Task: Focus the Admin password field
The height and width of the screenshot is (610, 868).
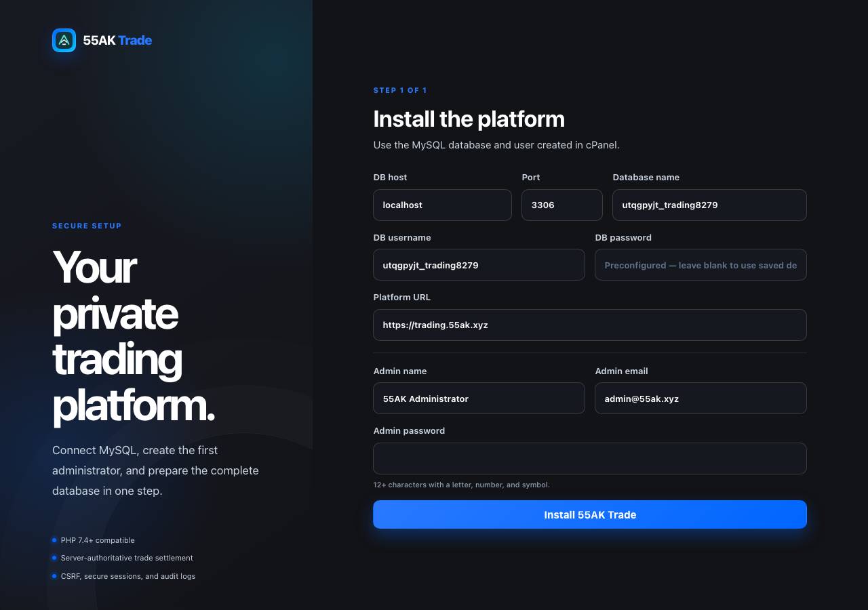Action: tap(590, 458)
